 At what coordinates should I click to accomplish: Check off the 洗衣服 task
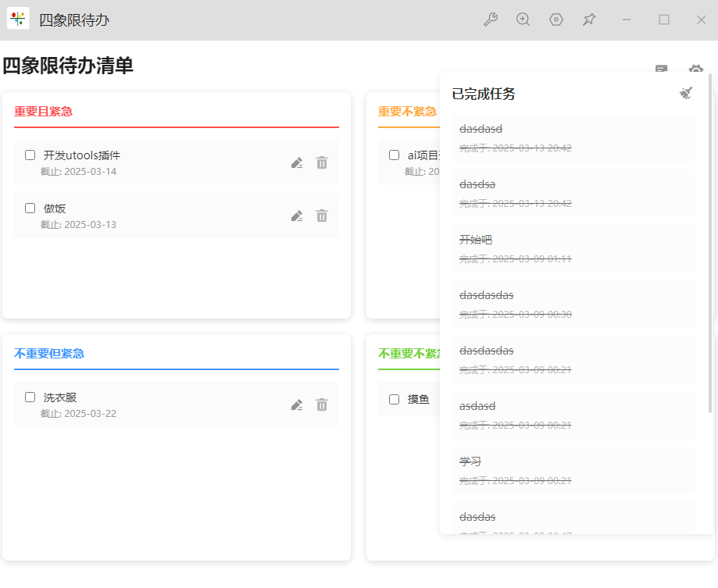tap(30, 397)
